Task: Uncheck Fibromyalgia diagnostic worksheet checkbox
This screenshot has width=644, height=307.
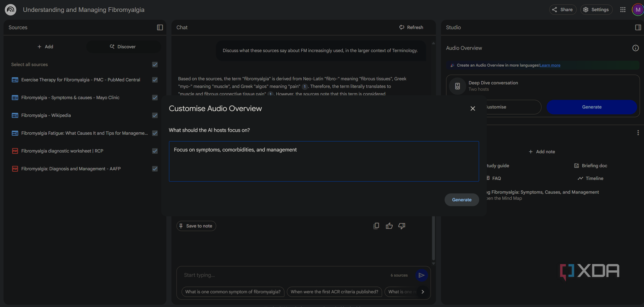Action: point(155,151)
